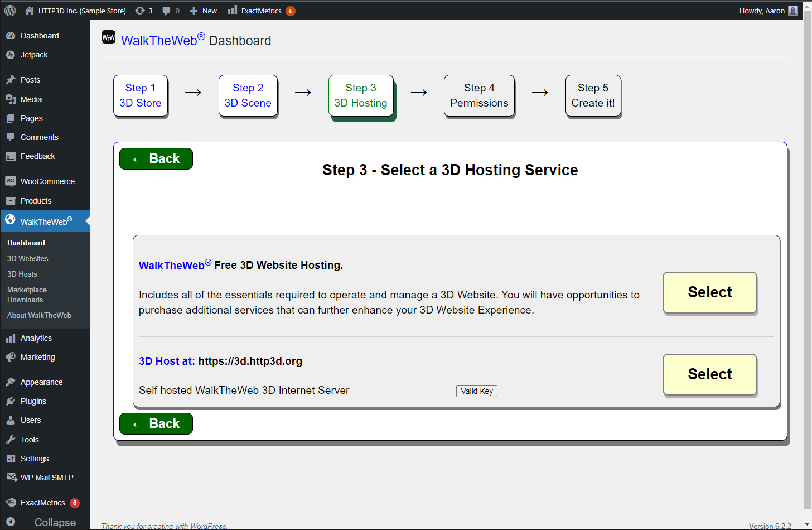Open About WalkTheWeb submenu item

click(x=39, y=315)
